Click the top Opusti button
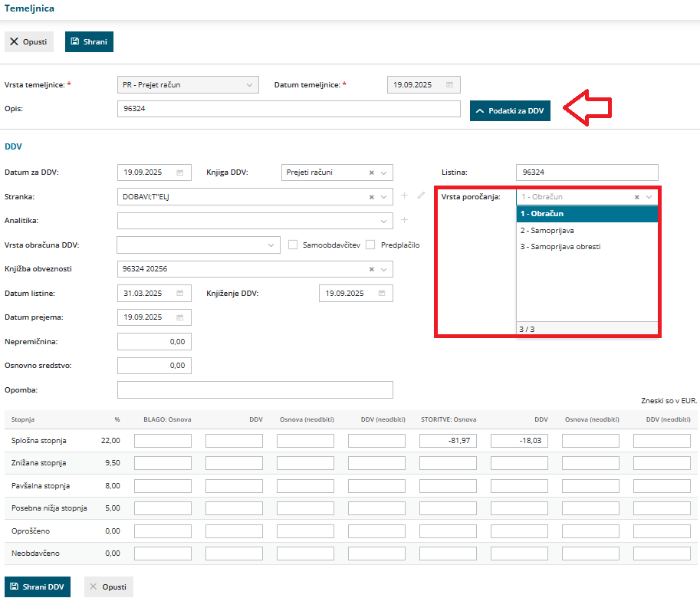700x598 pixels. tap(29, 41)
